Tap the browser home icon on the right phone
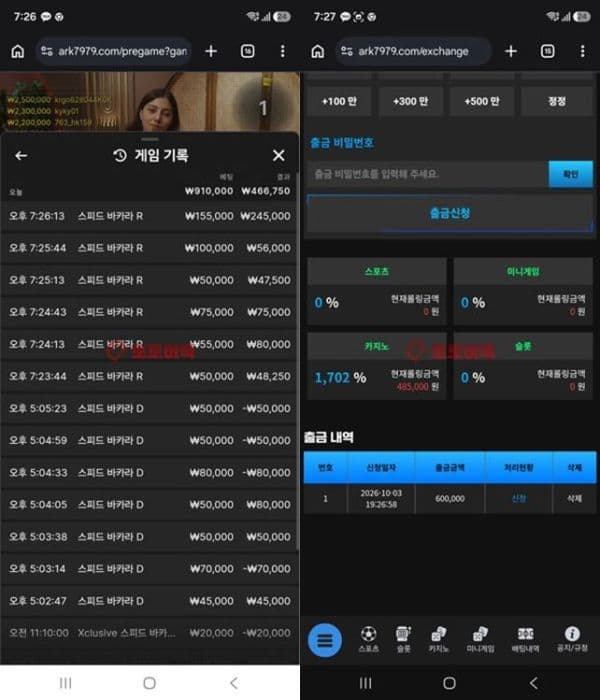The image size is (600, 700). coord(317,51)
